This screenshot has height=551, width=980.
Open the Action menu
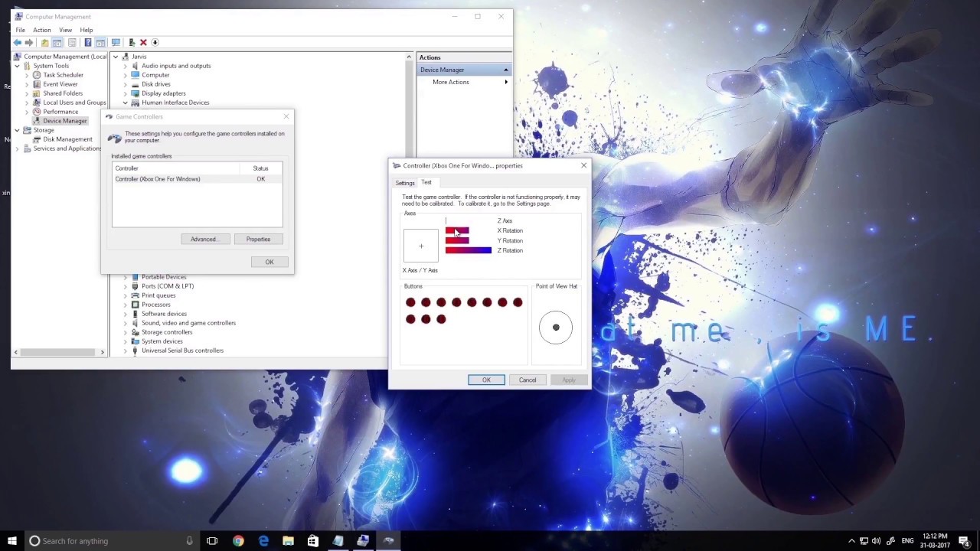pyautogui.click(x=42, y=30)
